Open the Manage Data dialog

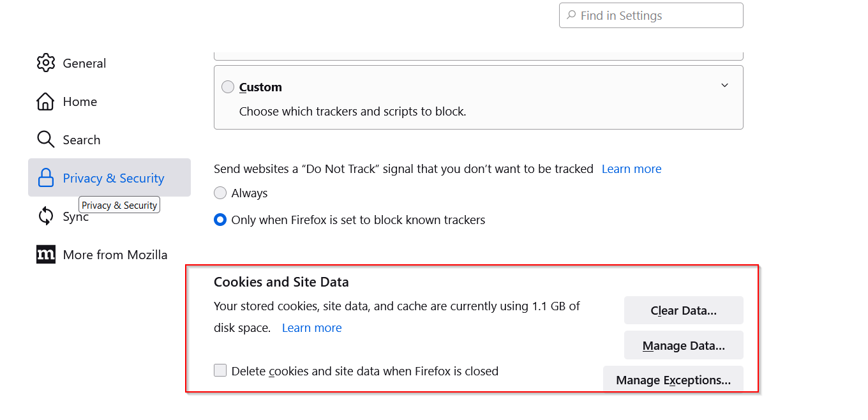pyautogui.click(x=684, y=345)
